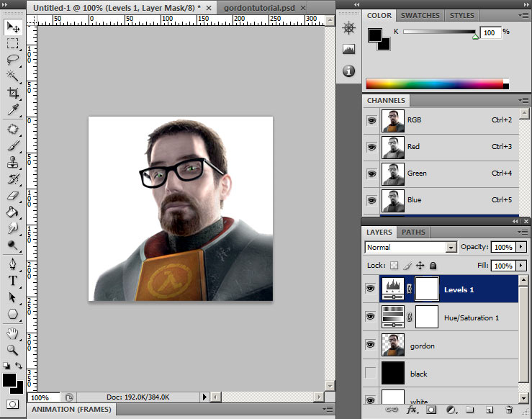Open the Navigator panel icon
The height and width of the screenshot is (419, 532).
pyautogui.click(x=348, y=27)
